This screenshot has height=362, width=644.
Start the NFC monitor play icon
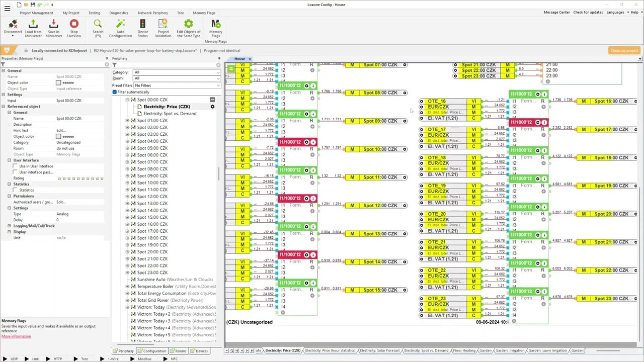[165, 359]
